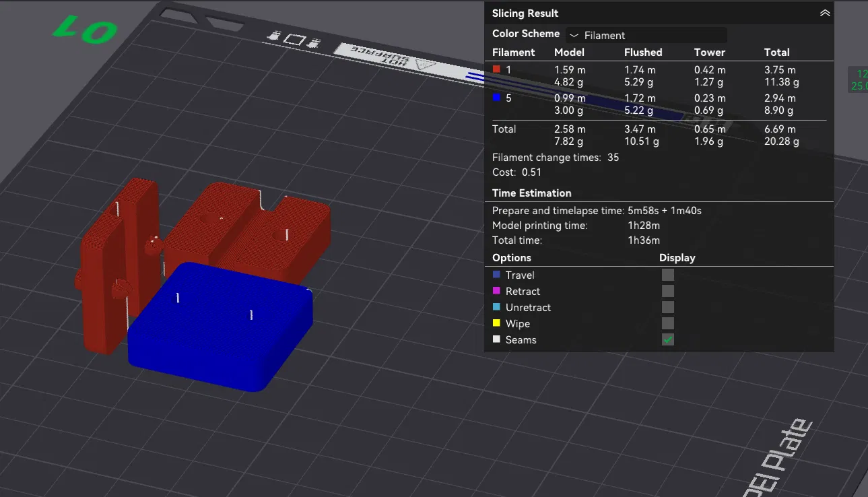Viewport: 868px width, 497px height.
Task: Click the filament 5 total 8.90 g
Action: tap(780, 110)
